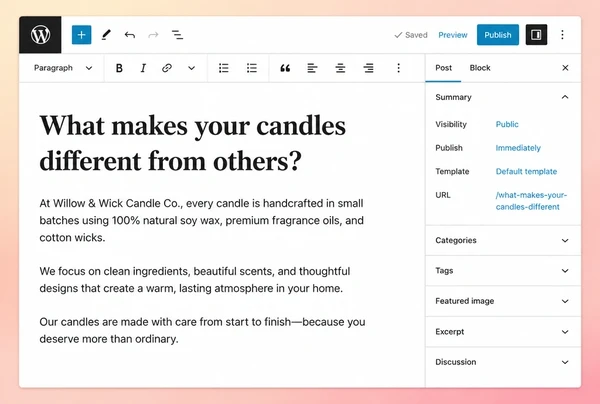The height and width of the screenshot is (404, 600).
Task: Click the Saved status indicator
Action: tap(411, 35)
